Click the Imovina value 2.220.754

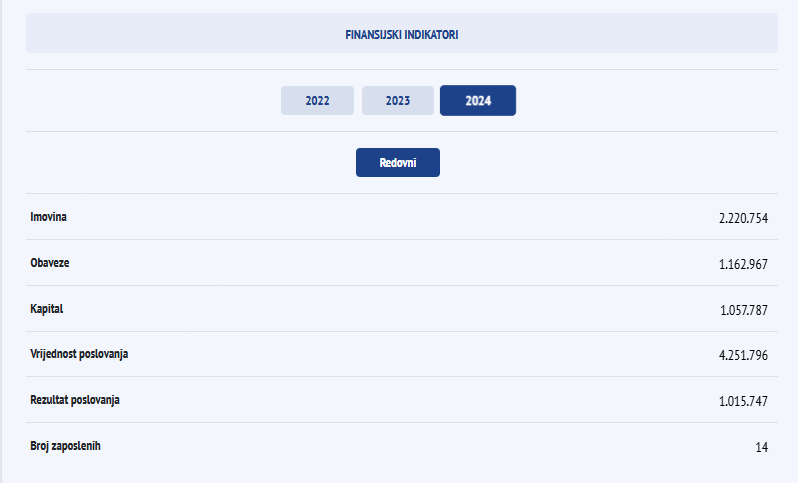743,218
